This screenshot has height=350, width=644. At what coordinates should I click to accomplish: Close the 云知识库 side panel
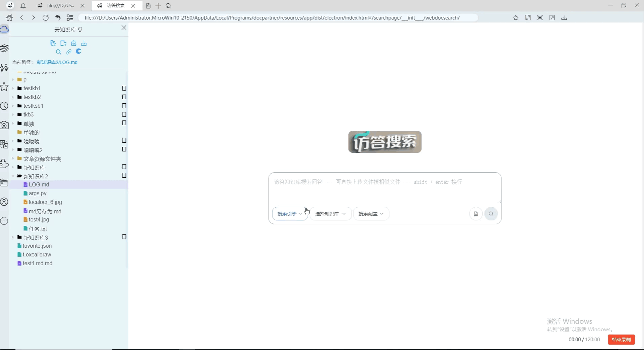(x=124, y=28)
